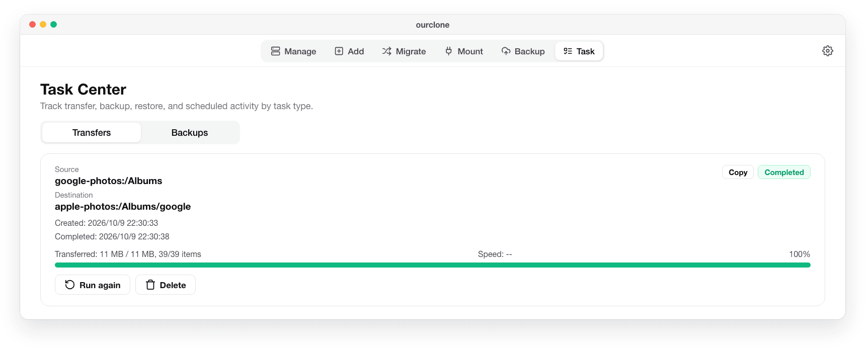This screenshot has width=868, height=351.
Task: Minimize window with the yellow button
Action: pyautogui.click(x=43, y=24)
